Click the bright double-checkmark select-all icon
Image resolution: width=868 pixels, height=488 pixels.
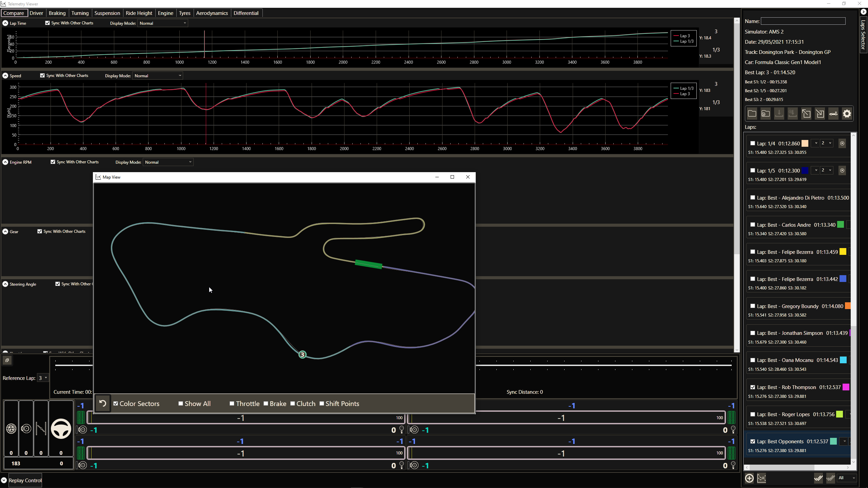coord(818,478)
